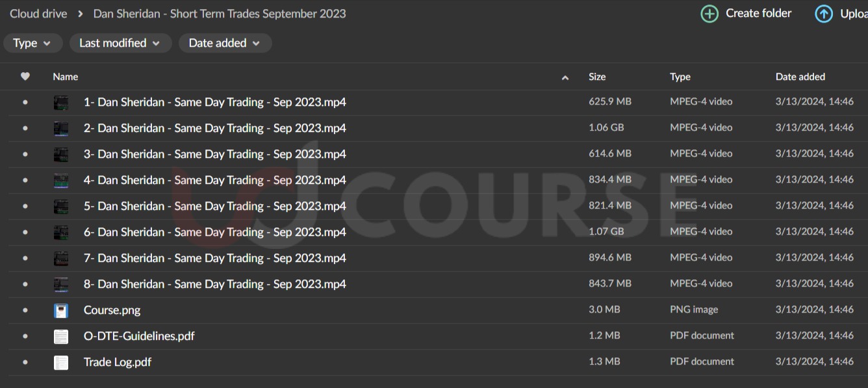Click the 843.7 MB size cell
The height and width of the screenshot is (388, 868).
pyautogui.click(x=610, y=283)
